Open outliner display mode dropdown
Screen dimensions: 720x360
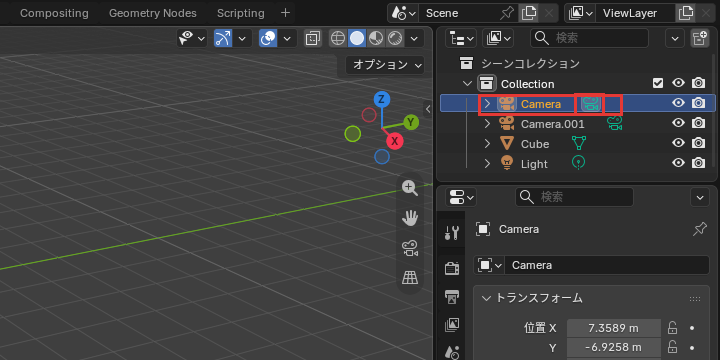click(x=498, y=39)
